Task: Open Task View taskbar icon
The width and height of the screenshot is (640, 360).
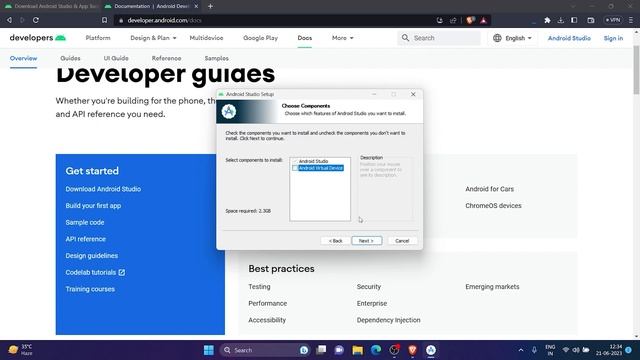Action: click(321, 350)
